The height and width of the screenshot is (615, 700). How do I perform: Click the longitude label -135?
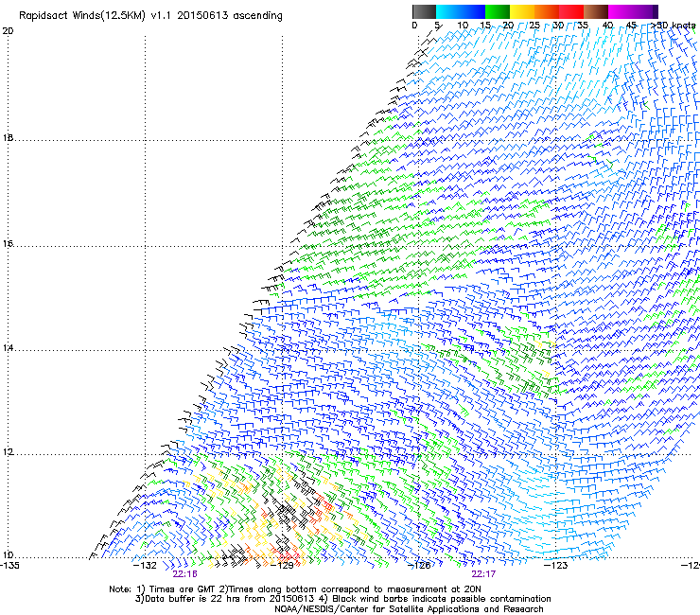point(9,565)
